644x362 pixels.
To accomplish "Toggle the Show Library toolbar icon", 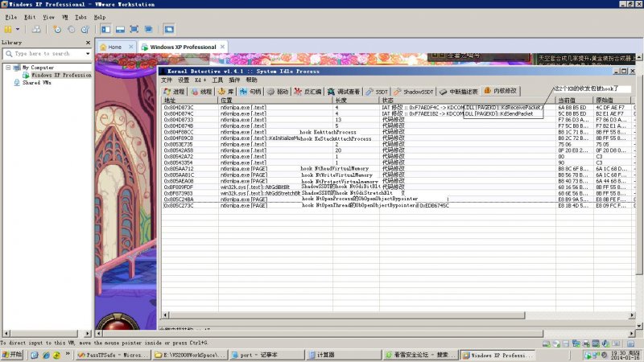I will 105,29.
